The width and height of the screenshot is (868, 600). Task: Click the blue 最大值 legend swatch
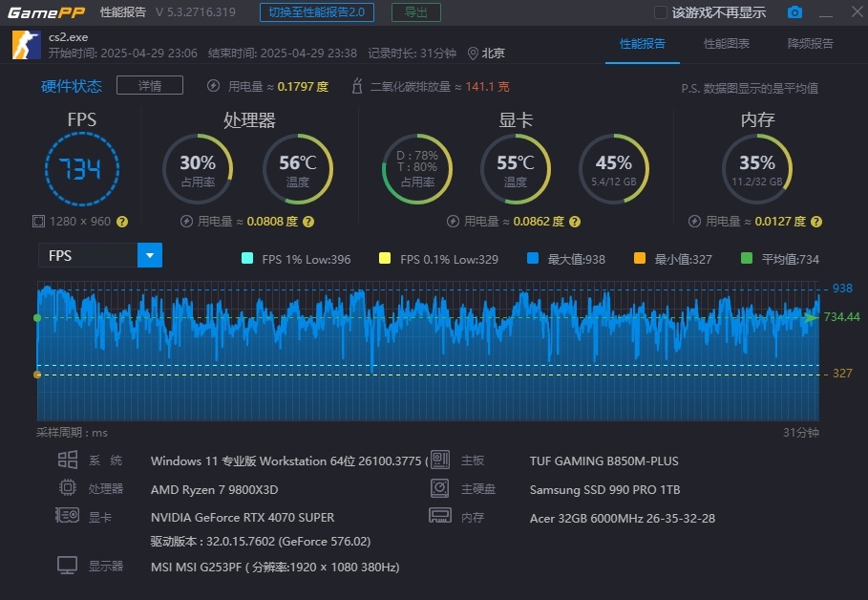tap(533, 258)
